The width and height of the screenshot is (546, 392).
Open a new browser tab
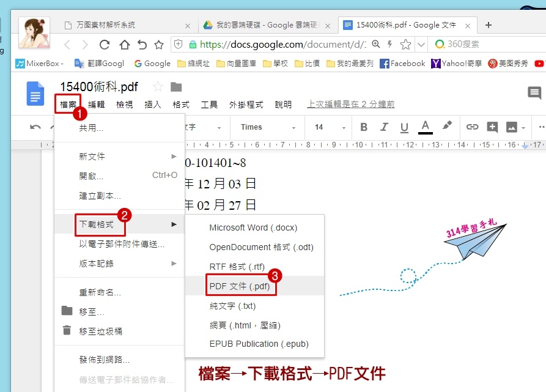point(488,25)
